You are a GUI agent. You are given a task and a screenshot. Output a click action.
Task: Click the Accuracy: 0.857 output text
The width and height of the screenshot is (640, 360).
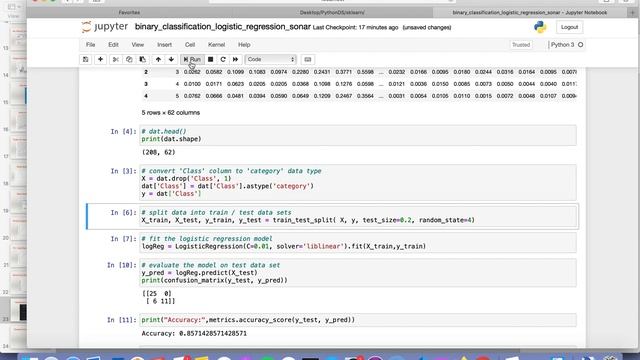coord(194,333)
